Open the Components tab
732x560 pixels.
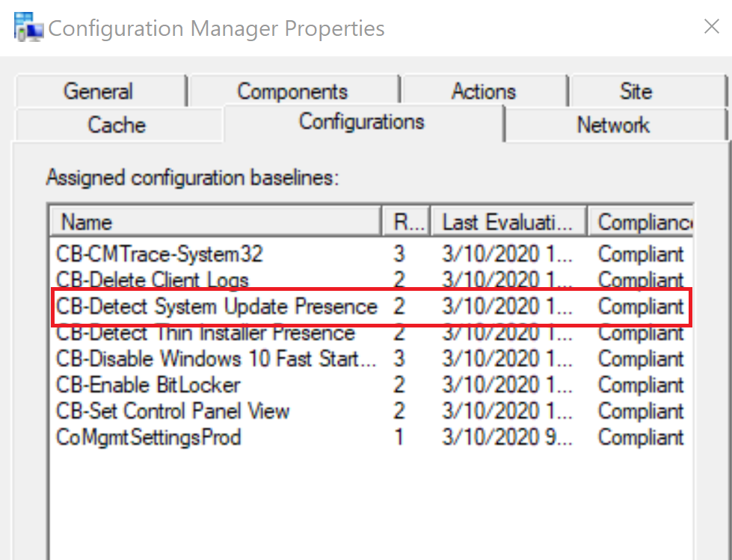(x=292, y=91)
